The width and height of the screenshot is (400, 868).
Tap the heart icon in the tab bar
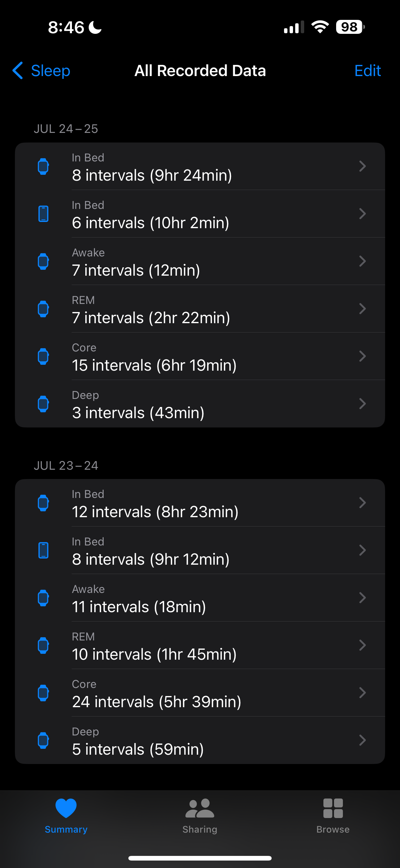click(66, 808)
